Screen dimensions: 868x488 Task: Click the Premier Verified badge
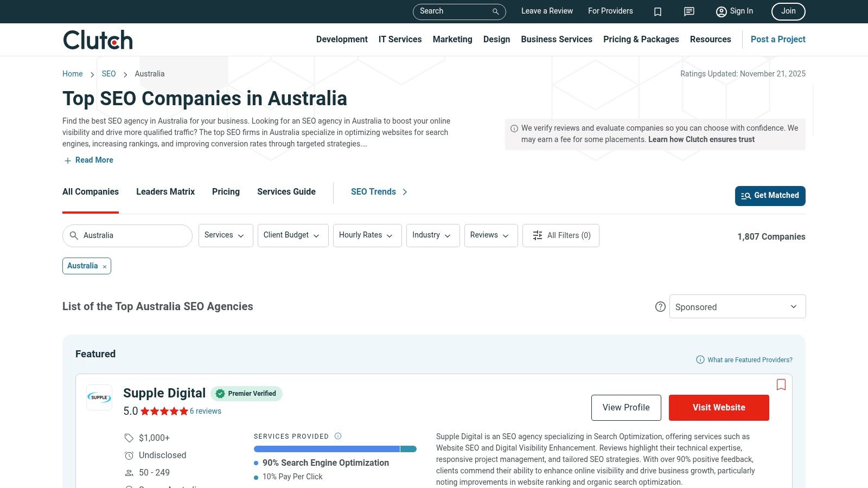[x=246, y=394]
